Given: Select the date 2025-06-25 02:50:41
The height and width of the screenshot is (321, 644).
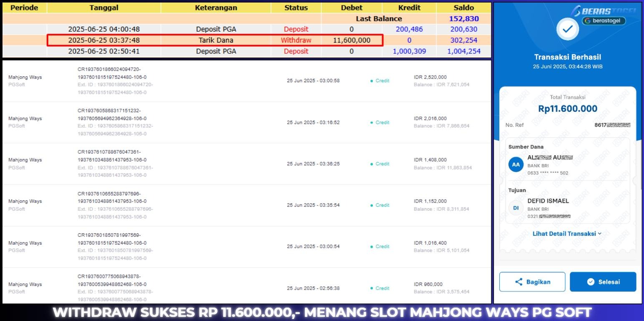Looking at the screenshot, I should (x=104, y=51).
